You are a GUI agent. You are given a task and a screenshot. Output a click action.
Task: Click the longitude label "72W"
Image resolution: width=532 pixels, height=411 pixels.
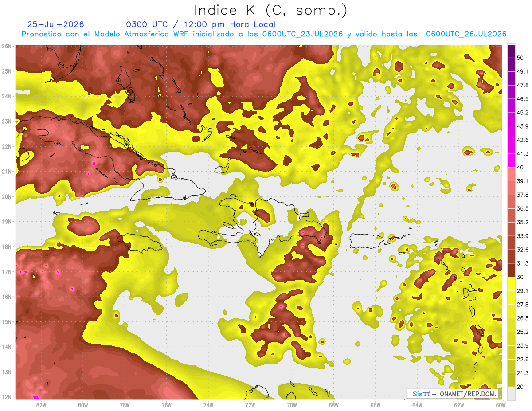250,405
